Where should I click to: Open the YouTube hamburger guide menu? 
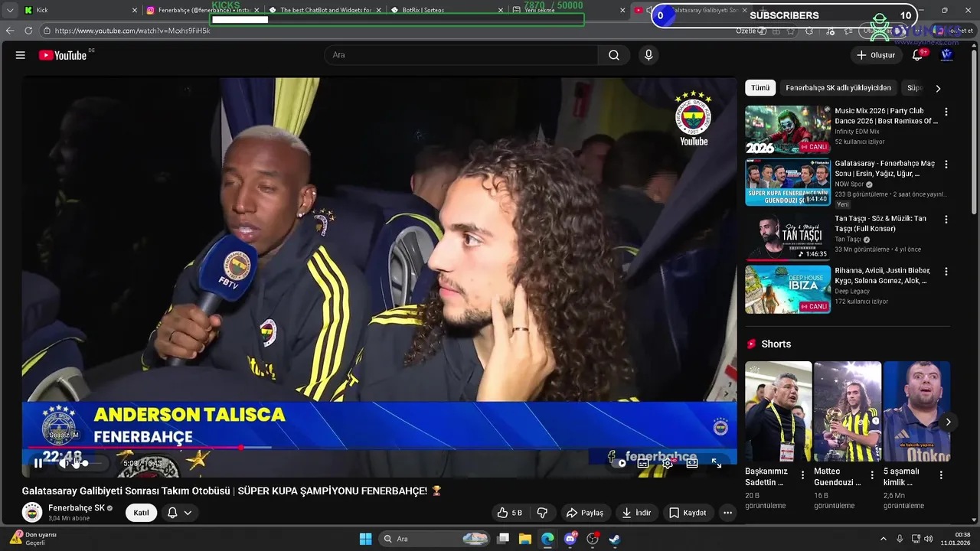tap(21, 55)
